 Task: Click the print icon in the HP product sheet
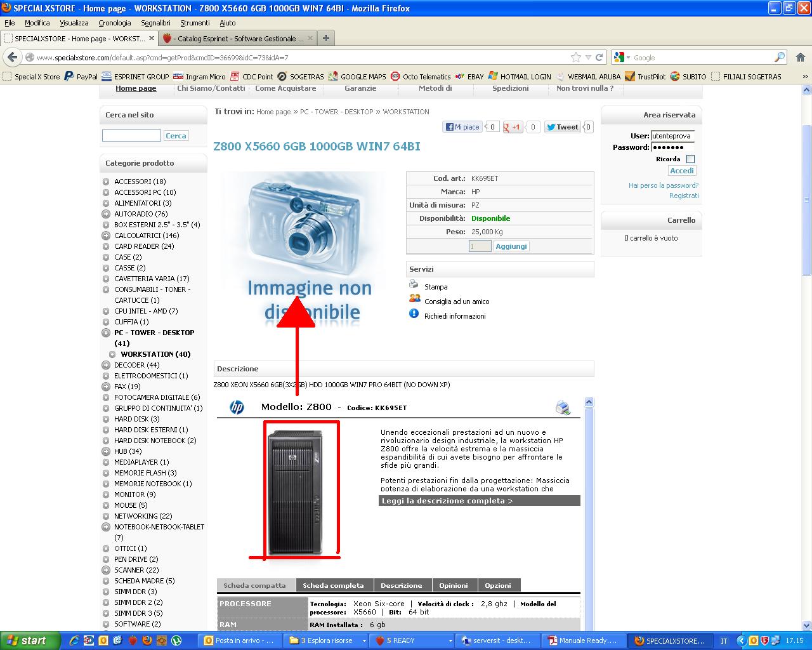563,408
